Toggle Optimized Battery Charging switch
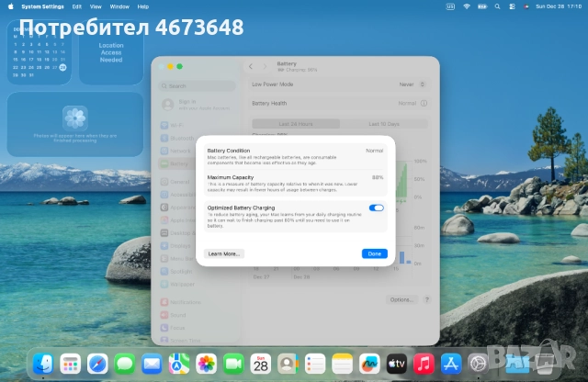This screenshot has width=588, height=382. 376,208
